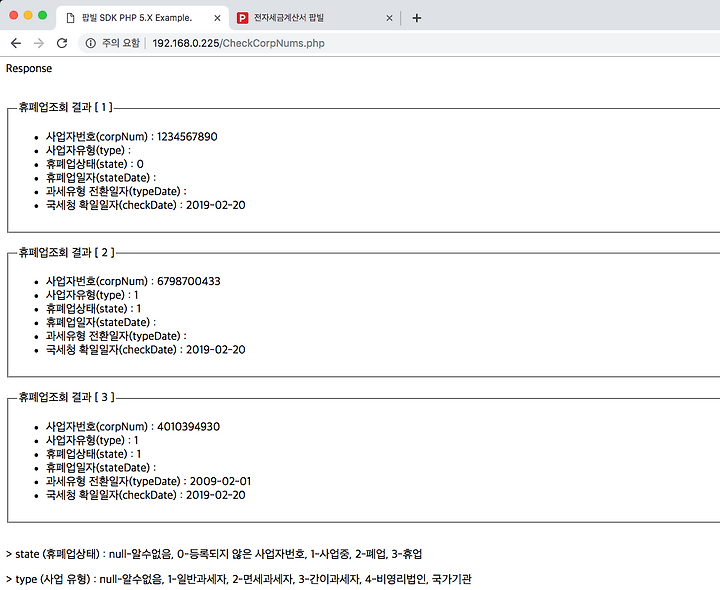Click 사업자유형(type) : 1 in result 3
Image resolution: width=720 pixels, height=590 pixels.
point(92,440)
